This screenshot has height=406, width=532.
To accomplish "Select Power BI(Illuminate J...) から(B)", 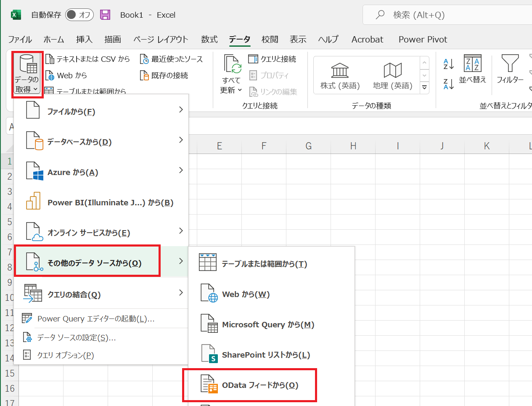I will pos(101,202).
